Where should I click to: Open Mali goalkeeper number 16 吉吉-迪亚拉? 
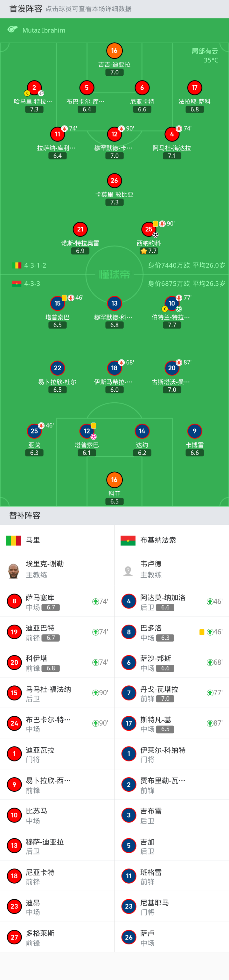point(114,51)
